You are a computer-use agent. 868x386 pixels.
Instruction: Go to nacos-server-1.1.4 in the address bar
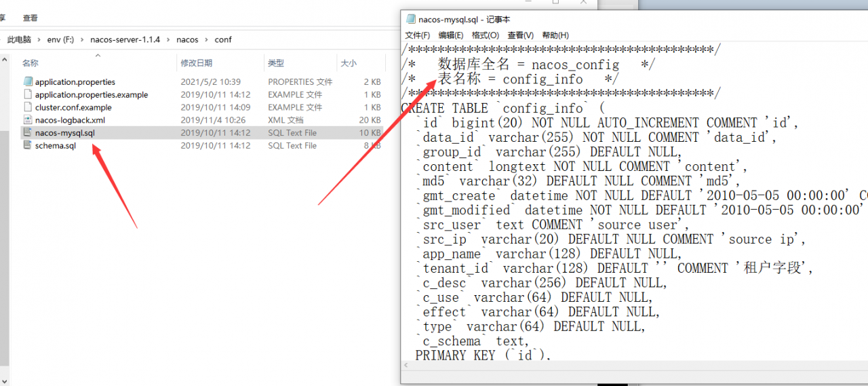click(x=125, y=40)
